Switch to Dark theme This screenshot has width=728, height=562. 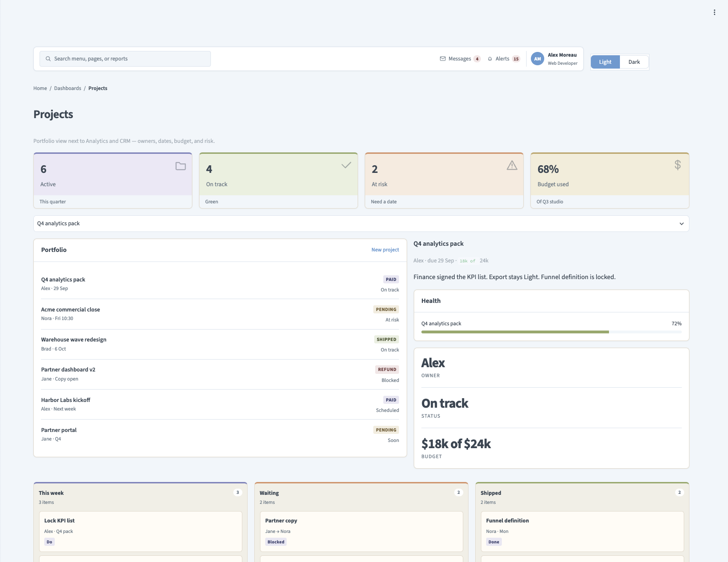634,62
